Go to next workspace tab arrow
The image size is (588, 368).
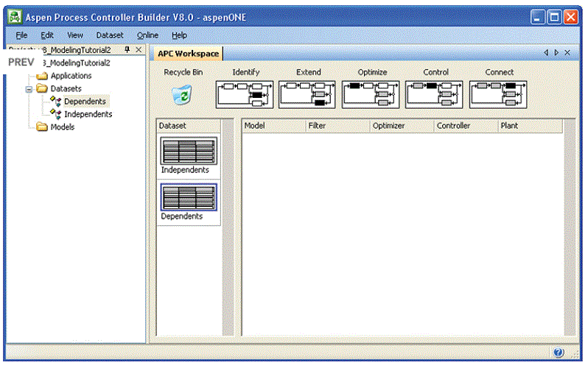[x=556, y=53]
